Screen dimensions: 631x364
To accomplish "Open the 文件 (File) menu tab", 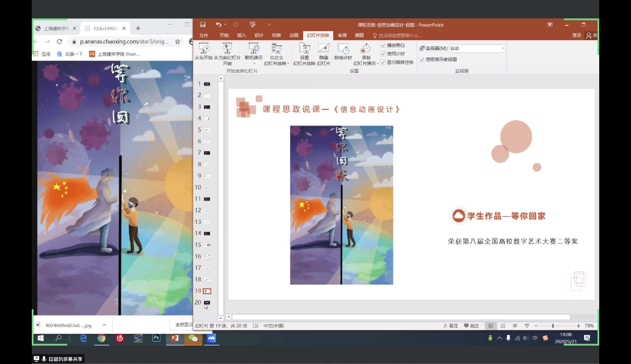I will coord(204,35).
